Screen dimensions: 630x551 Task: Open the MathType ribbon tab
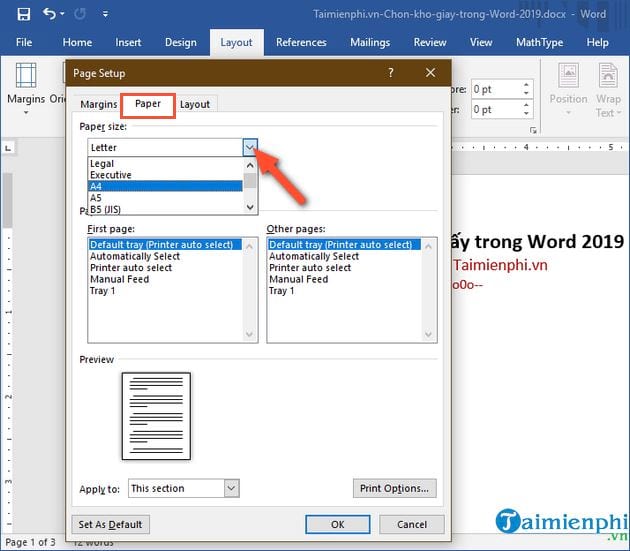pyautogui.click(x=539, y=42)
